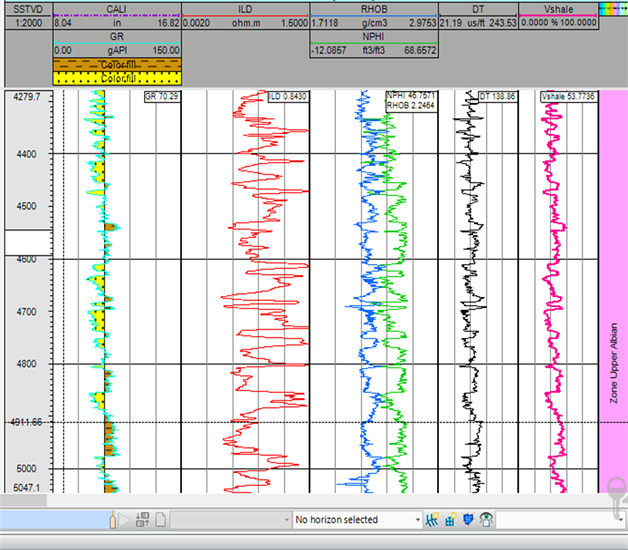Viewport: 628px width, 550px height.
Task: Click the stacked settings icon beside play arrow
Action: [142, 519]
